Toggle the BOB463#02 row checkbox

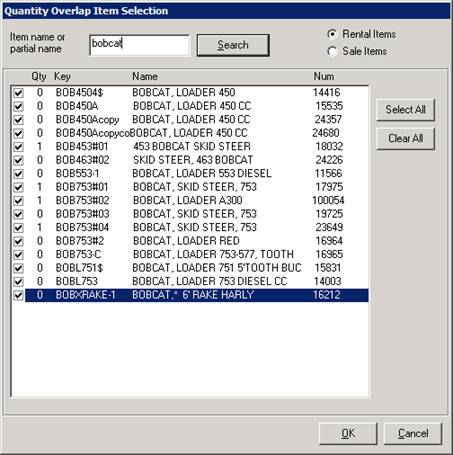point(18,160)
